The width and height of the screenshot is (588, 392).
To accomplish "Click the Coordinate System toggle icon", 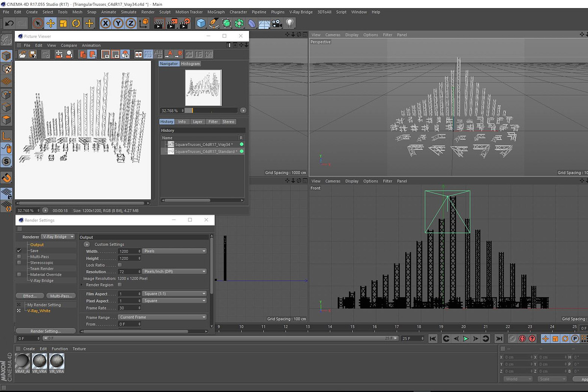I will click(x=144, y=23).
